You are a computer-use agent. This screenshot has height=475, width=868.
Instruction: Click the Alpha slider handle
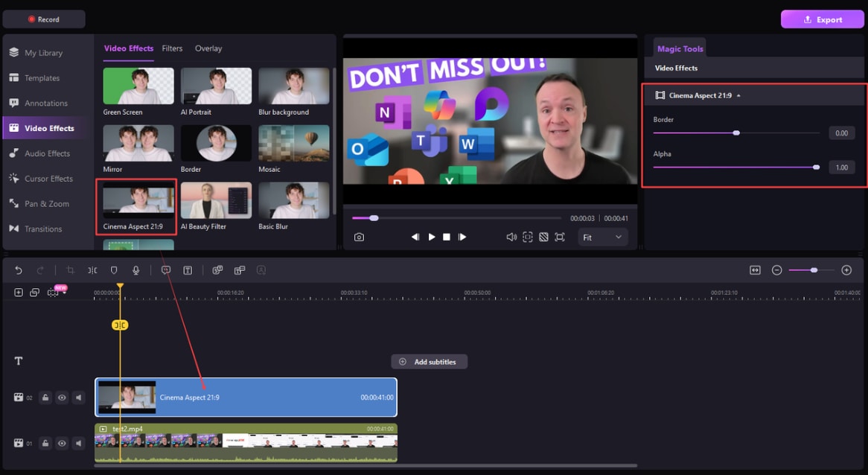pyautogui.click(x=816, y=168)
